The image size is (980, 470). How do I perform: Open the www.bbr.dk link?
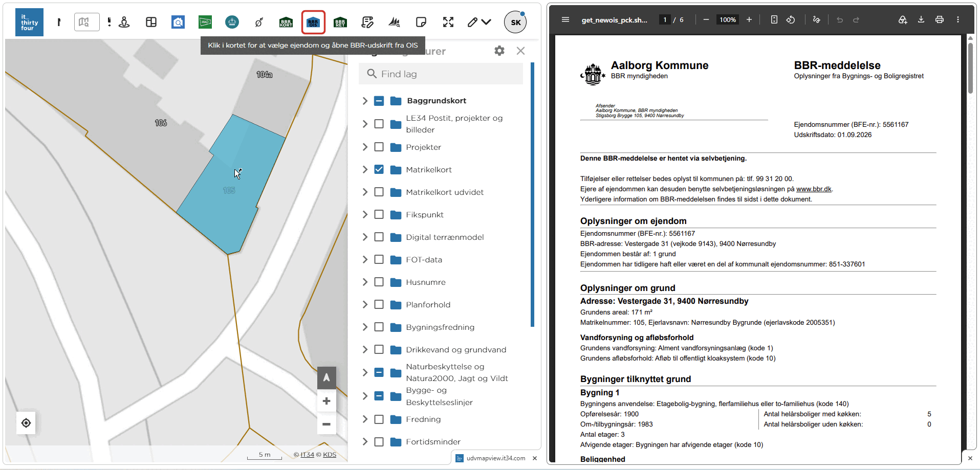click(814, 189)
